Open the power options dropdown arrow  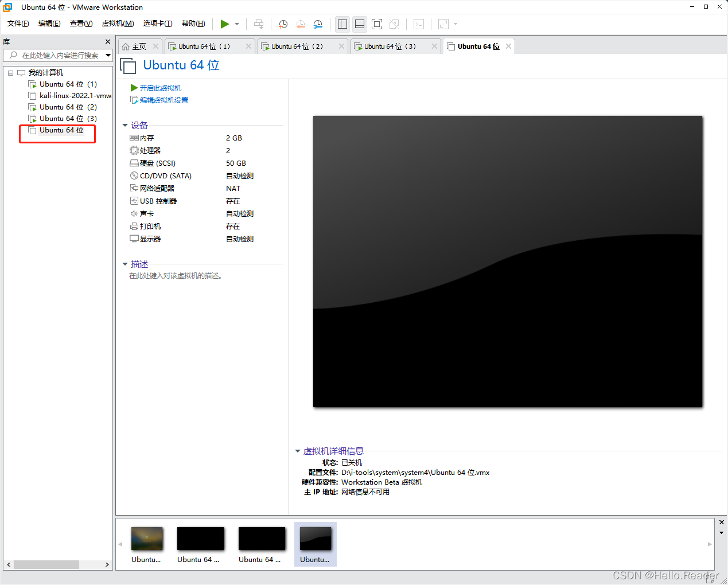pyautogui.click(x=237, y=24)
